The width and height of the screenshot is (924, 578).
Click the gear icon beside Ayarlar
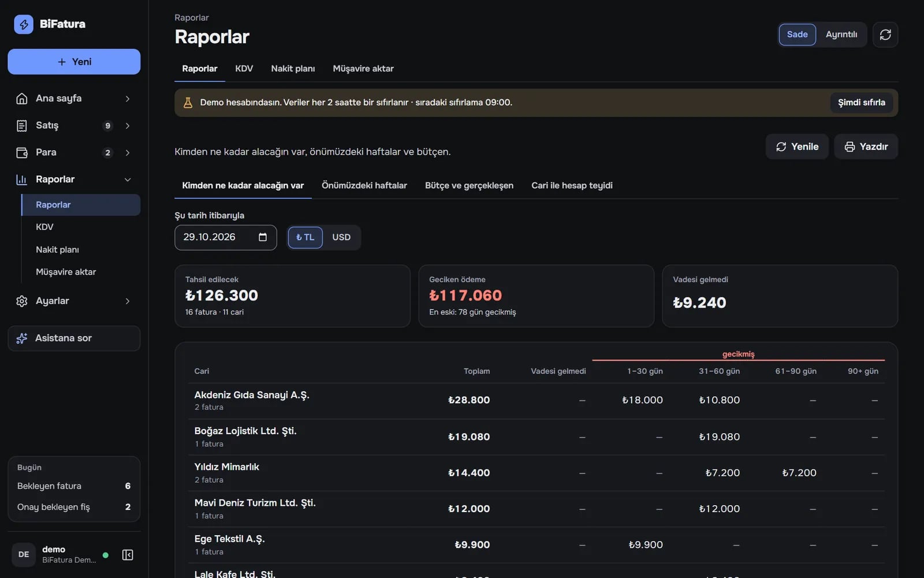[x=22, y=301]
